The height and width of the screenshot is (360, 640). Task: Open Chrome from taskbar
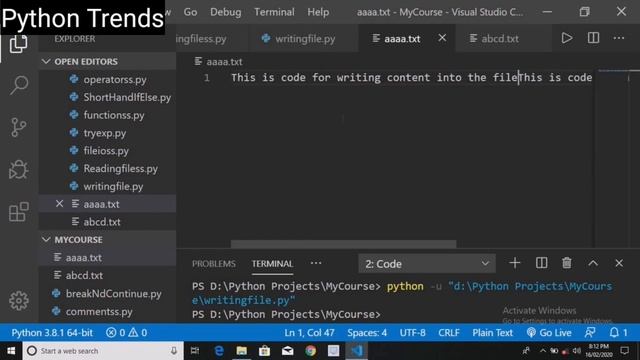pyautogui.click(x=311, y=351)
